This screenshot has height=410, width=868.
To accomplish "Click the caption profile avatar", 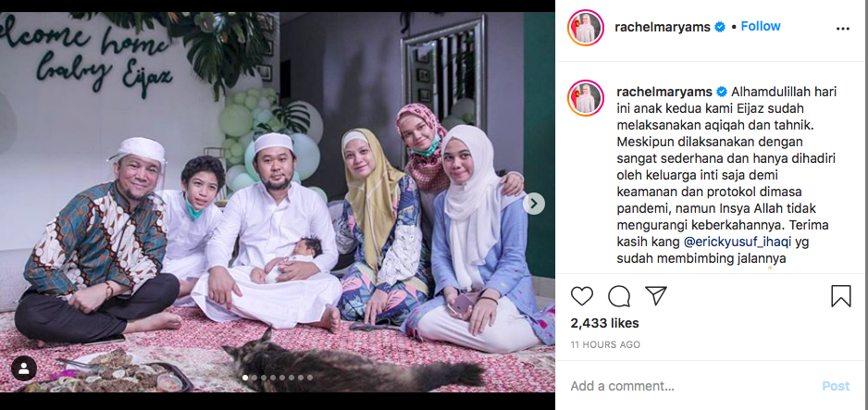I will tap(585, 98).
